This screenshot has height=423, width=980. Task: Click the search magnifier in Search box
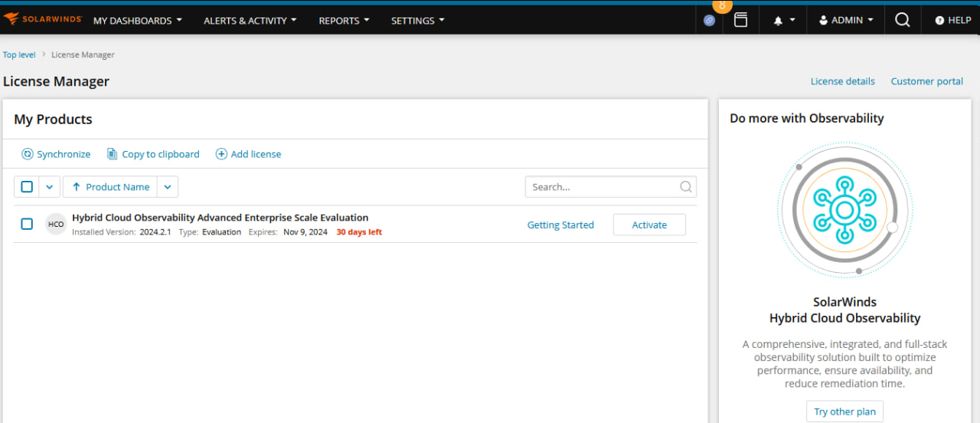tap(686, 186)
